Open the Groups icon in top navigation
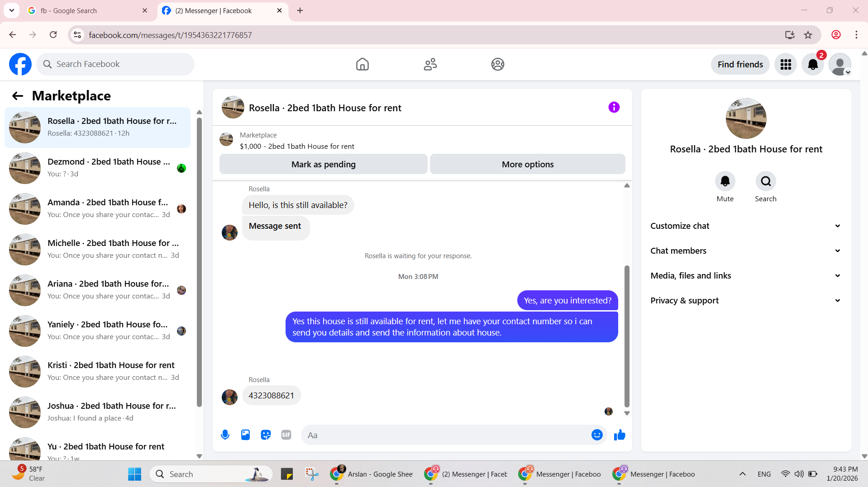Screen dimensions: 868x487 coord(498,64)
